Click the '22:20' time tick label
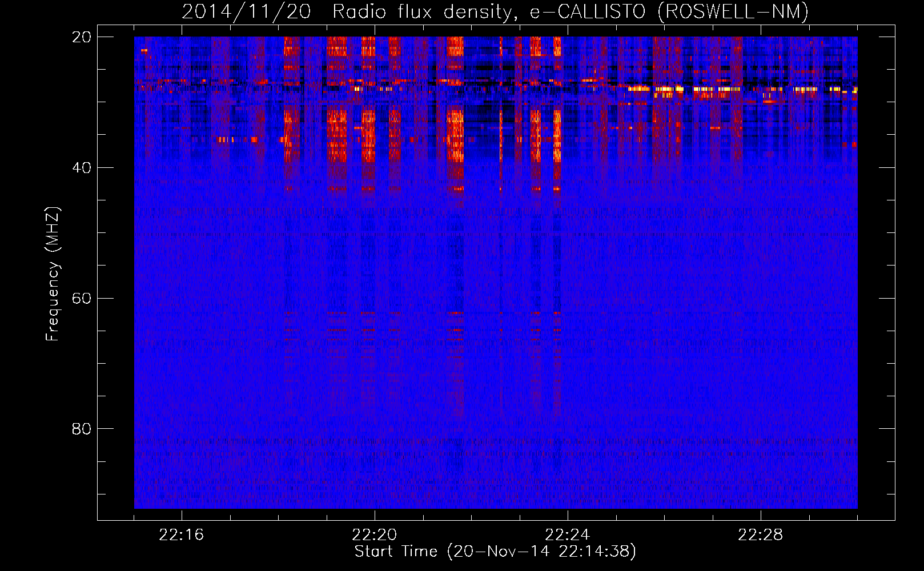924x571 pixels. coord(375,535)
